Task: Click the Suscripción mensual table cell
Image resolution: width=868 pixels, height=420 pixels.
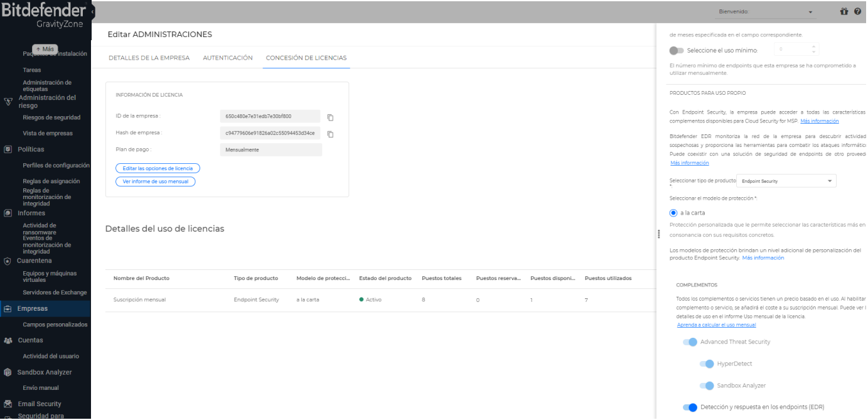Action: pos(139,299)
